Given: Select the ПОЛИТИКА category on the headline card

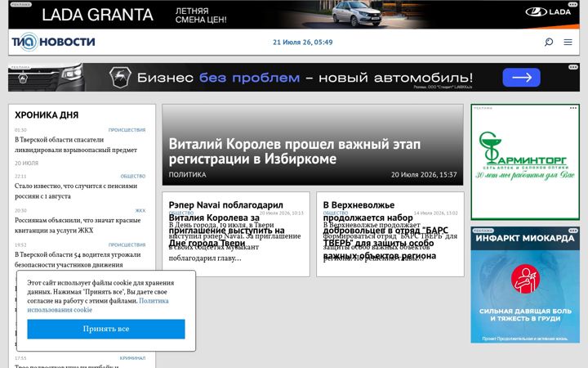Looking at the screenshot, I should click(187, 175).
